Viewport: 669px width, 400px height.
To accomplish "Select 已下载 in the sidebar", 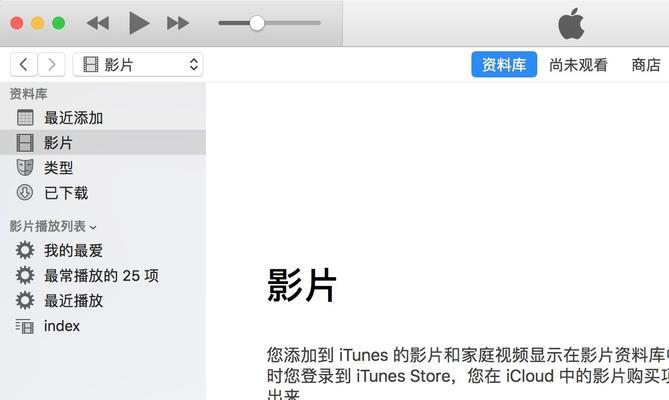I will pos(102,193).
